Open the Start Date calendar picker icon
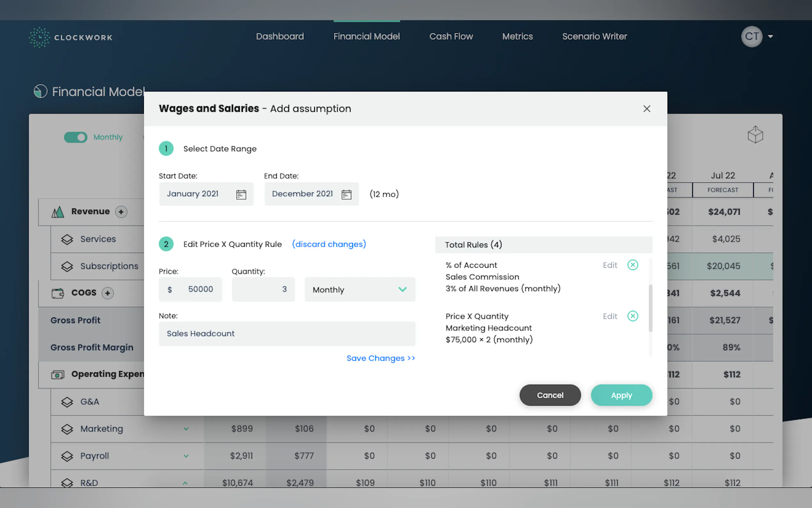The width and height of the screenshot is (812, 508). 241,194
